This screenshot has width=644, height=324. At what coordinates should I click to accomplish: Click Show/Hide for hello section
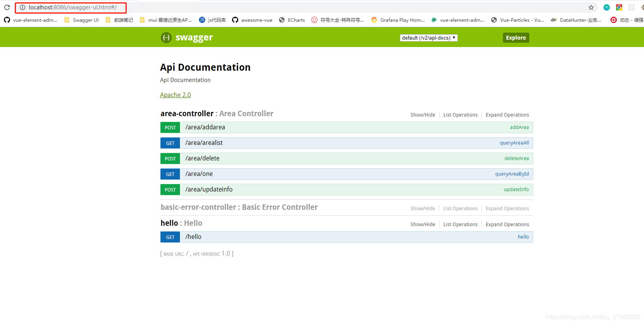coord(423,225)
